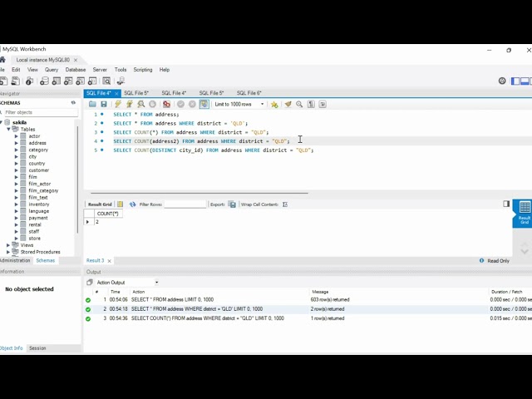The image size is (532, 399).
Task: Close the Local instance MySQL80 tab
Action: tap(76, 60)
